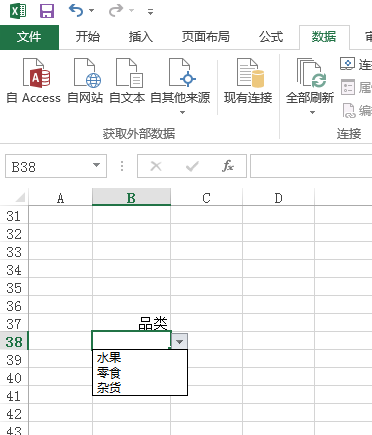
Task: Select row 41 header
Action: click(14, 396)
